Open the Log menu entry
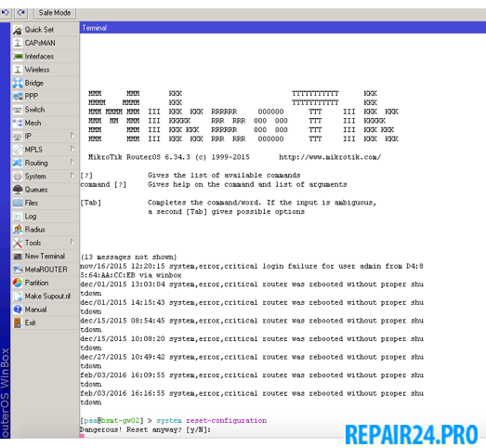The image size is (486, 448). click(x=46, y=217)
